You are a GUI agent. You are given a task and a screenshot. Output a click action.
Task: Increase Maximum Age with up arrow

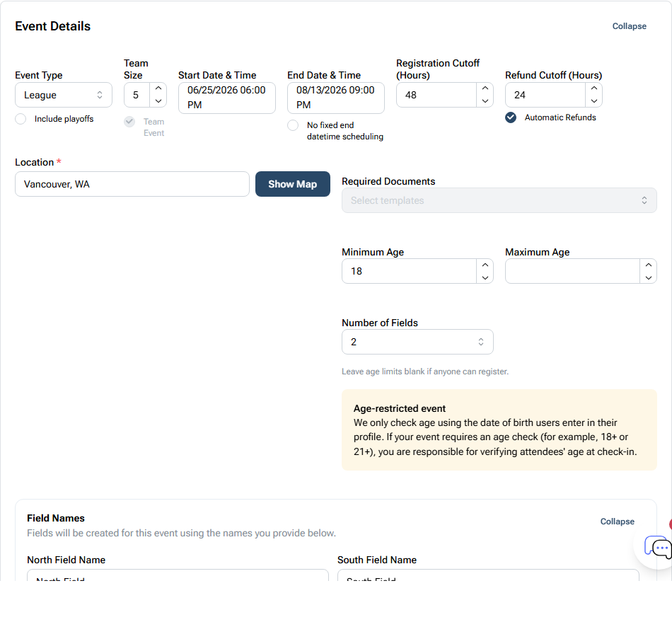tap(648, 265)
